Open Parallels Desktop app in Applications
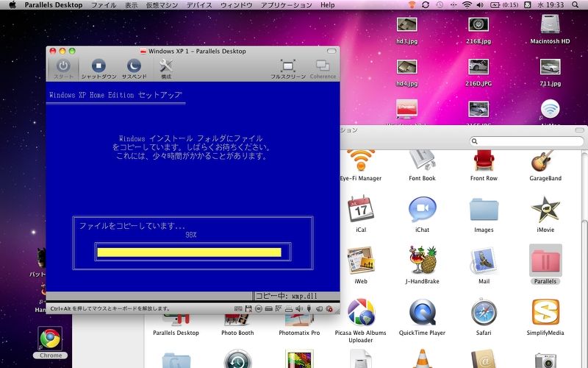This screenshot has width=588, height=368. tap(176, 320)
